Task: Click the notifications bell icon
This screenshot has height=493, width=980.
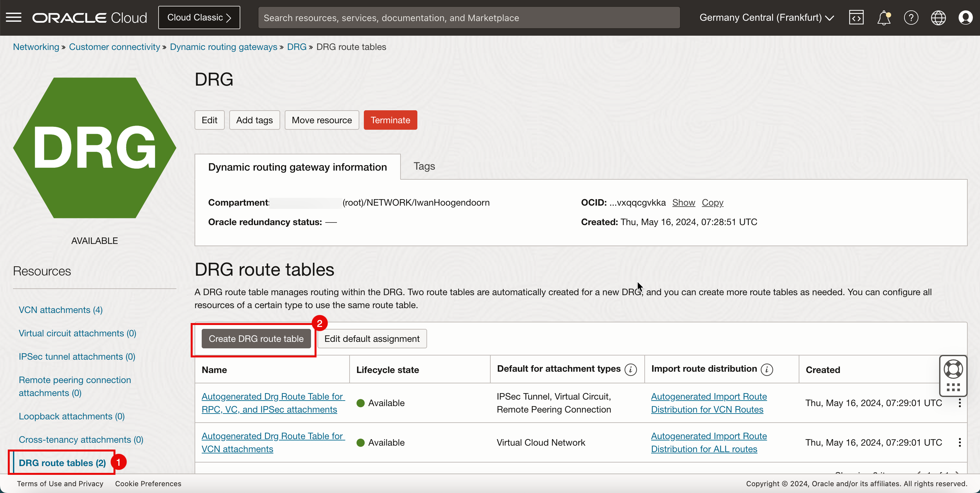Action: click(x=883, y=18)
